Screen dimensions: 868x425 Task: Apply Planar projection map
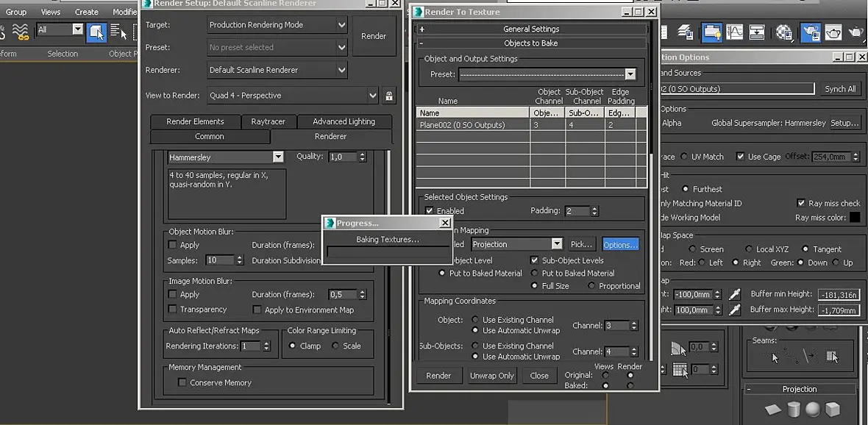[x=773, y=410]
